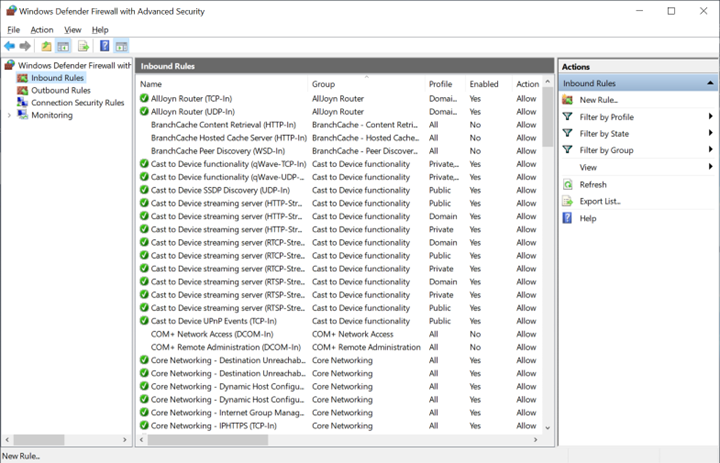Sort rules by Action column header
This screenshot has height=463, width=720.
(x=527, y=84)
